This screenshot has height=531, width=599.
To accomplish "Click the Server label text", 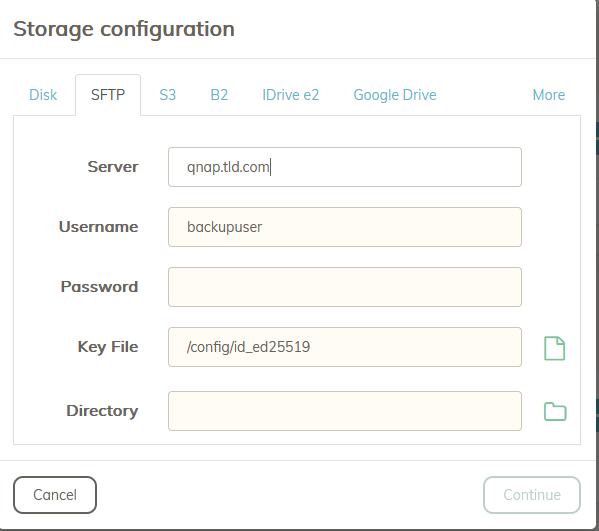I will pyautogui.click(x=113, y=167).
